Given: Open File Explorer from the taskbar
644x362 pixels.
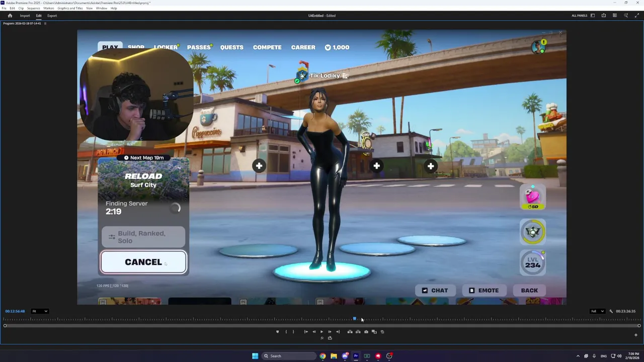Looking at the screenshot, I should pos(334,356).
